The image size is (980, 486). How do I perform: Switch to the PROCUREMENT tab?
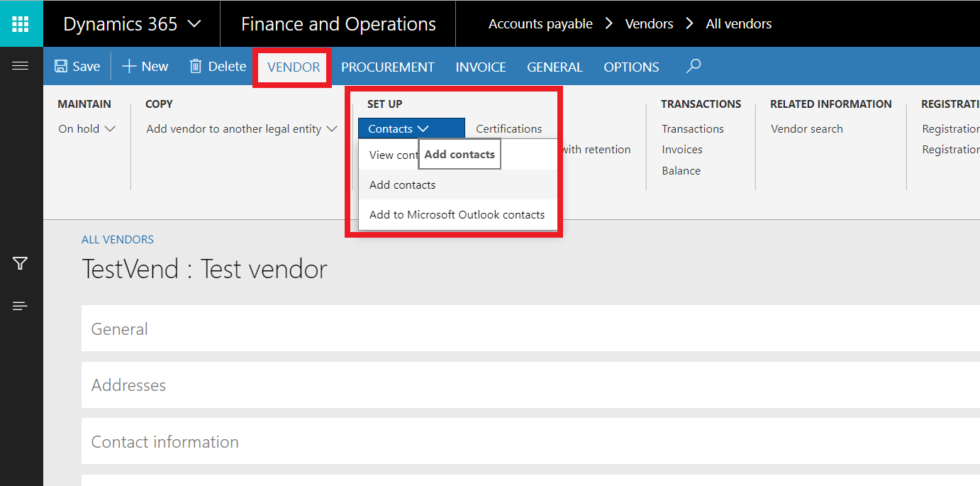click(x=388, y=66)
